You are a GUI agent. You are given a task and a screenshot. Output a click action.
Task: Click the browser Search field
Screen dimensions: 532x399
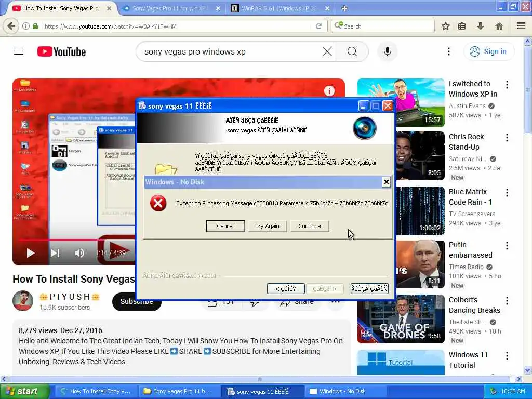383,26
